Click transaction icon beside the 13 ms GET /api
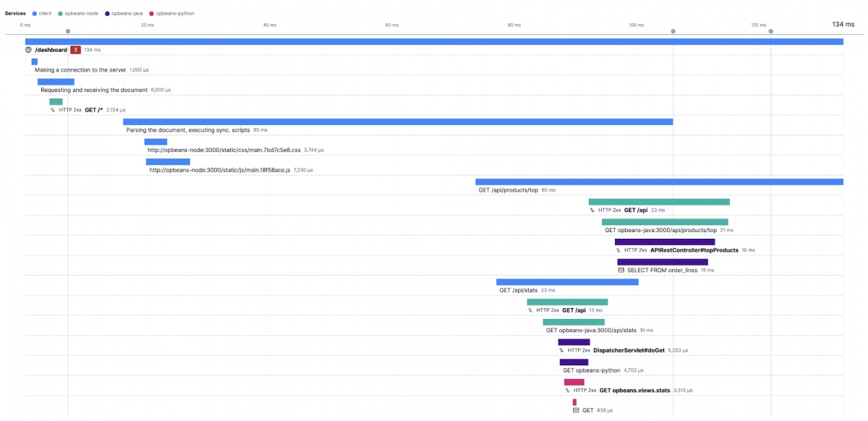The width and height of the screenshot is (868, 421). coord(530,310)
